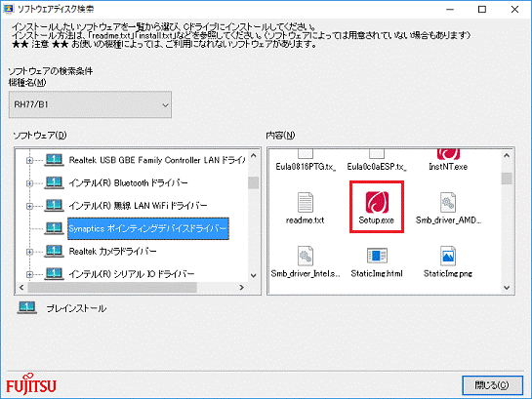Click software list scroll up arrow
The height and width of the screenshot is (399, 532).
point(254,155)
